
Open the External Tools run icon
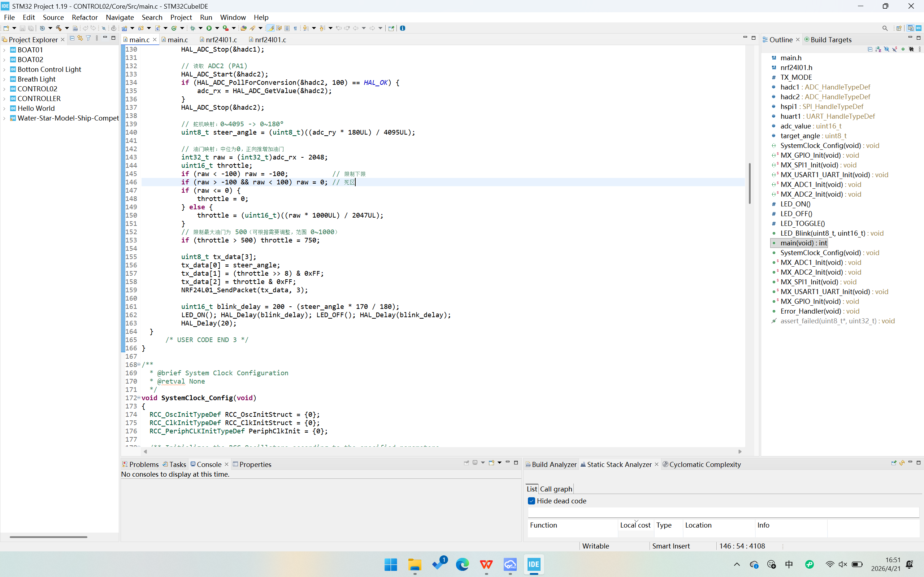[x=225, y=28]
